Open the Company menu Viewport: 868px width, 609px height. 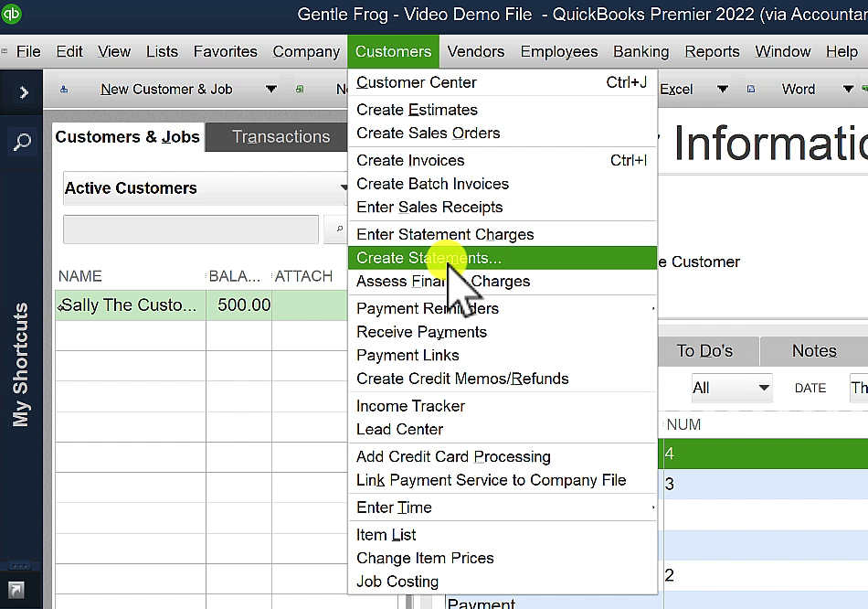tap(306, 51)
